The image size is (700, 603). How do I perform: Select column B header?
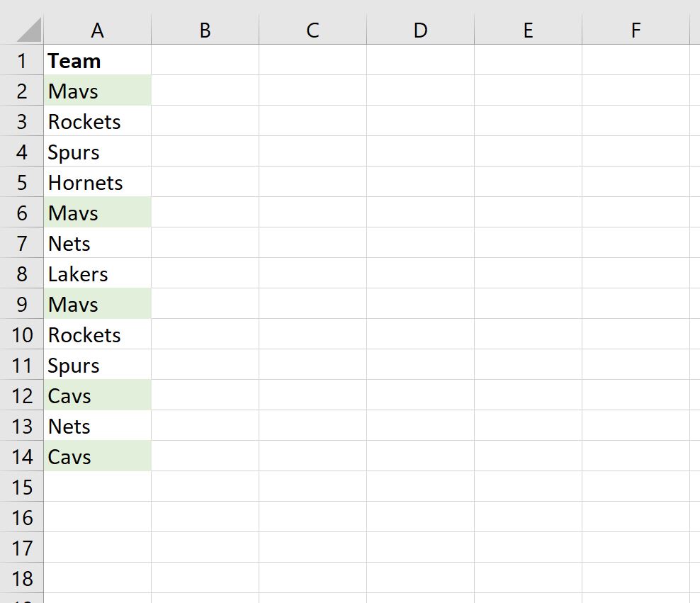[205, 30]
